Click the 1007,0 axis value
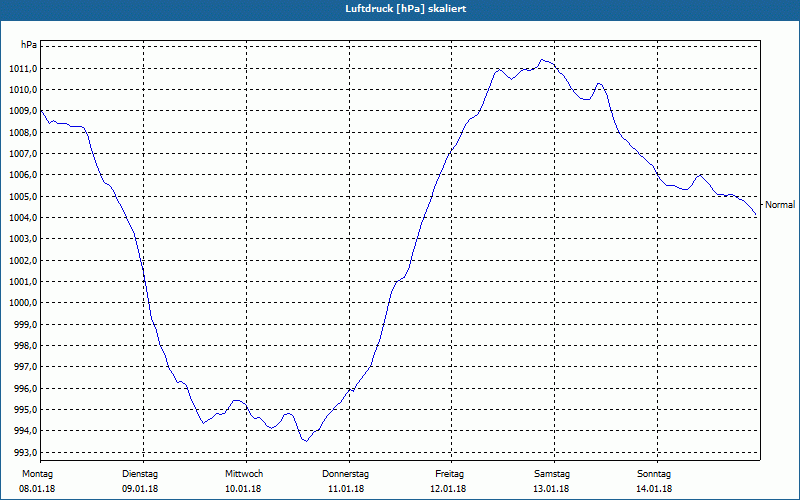The image size is (800, 500). (23, 154)
